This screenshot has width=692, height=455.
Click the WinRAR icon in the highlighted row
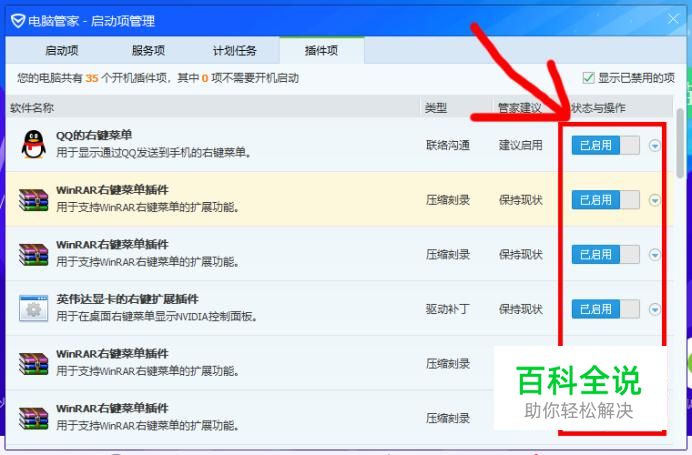(34, 200)
